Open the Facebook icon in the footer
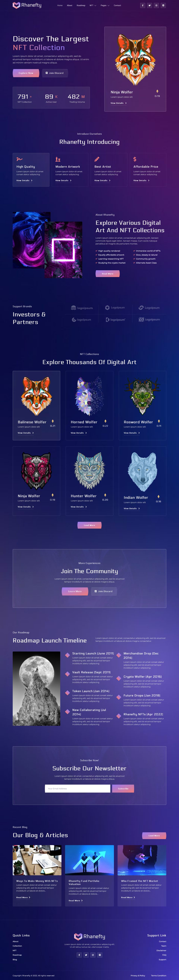 [79, 955]
